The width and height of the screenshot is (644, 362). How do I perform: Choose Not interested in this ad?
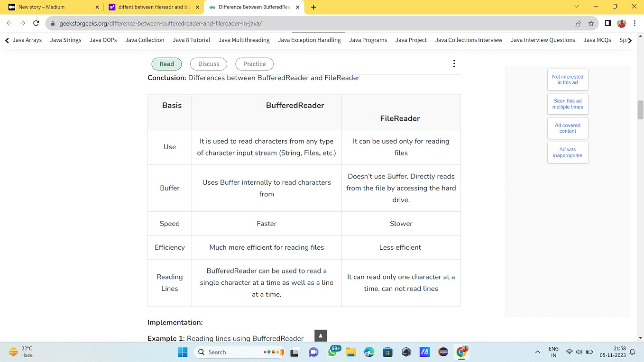568,80
